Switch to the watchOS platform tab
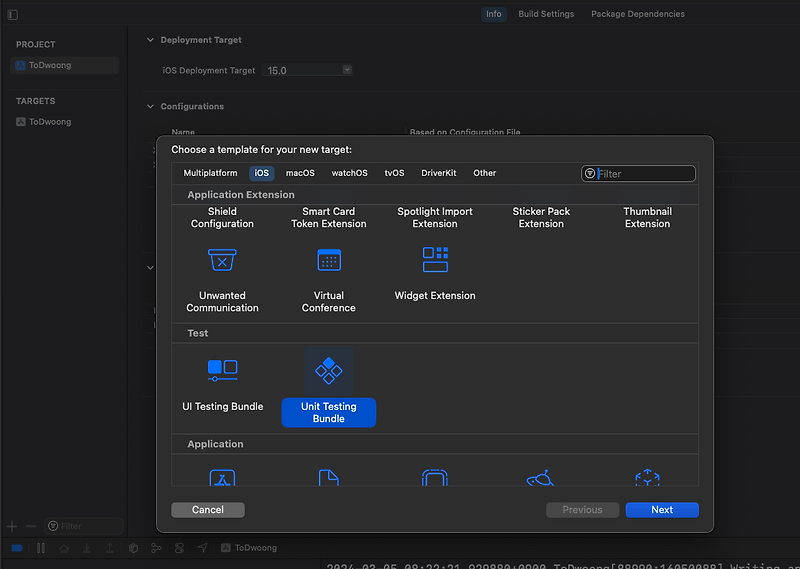Screen dimensions: 800x569 click(349, 173)
